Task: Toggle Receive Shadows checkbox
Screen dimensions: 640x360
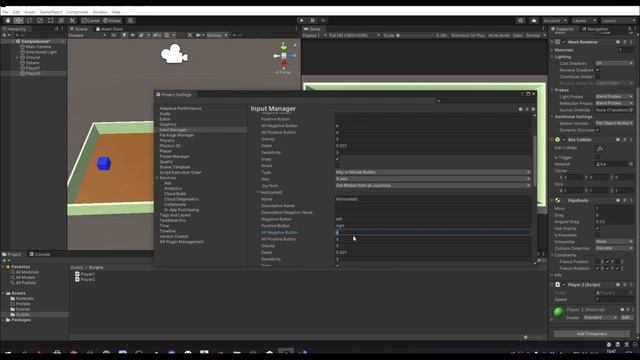Action: (598, 70)
